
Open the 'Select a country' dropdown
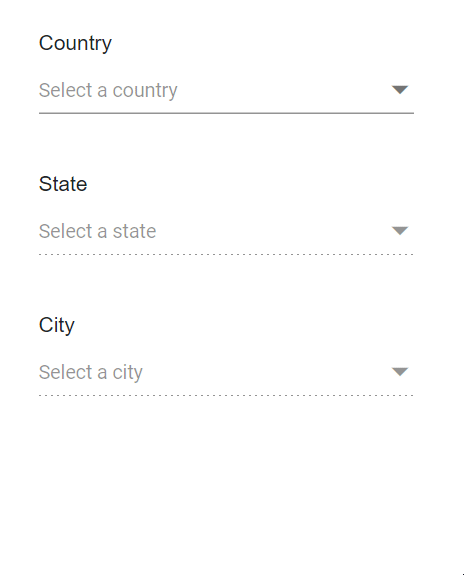226,90
